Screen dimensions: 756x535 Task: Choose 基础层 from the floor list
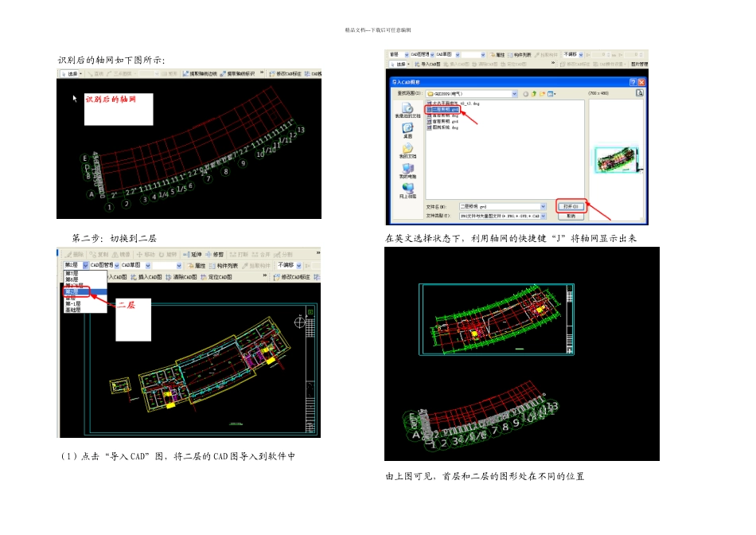click(x=73, y=310)
